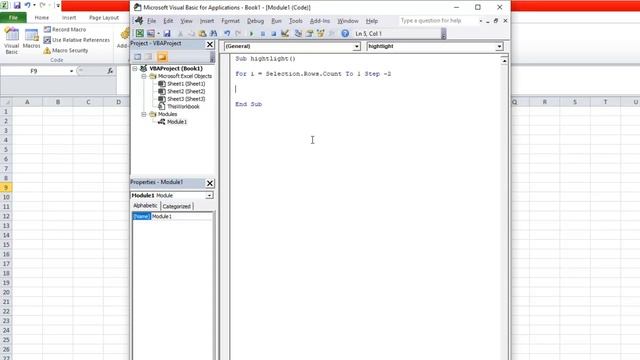Image resolution: width=640 pixels, height=360 pixels.
Task: Toggle Design Mode icon in VBA toolbar
Action: click(x=285, y=33)
